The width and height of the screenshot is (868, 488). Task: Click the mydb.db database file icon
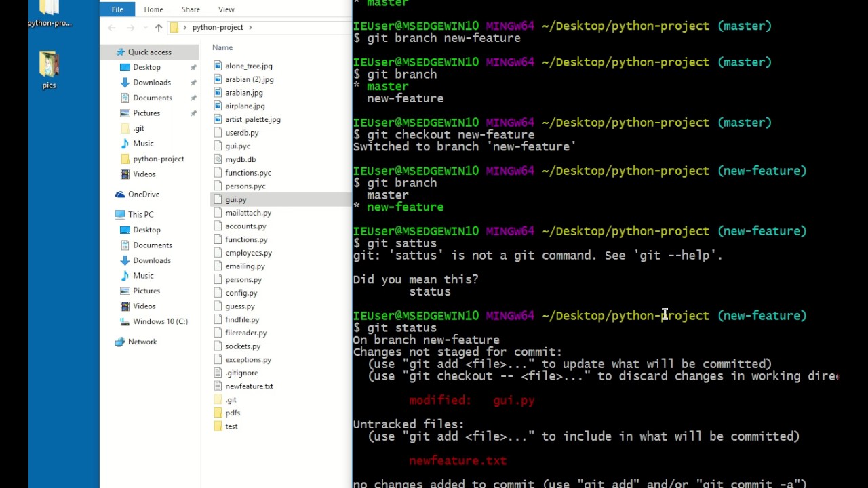point(218,159)
